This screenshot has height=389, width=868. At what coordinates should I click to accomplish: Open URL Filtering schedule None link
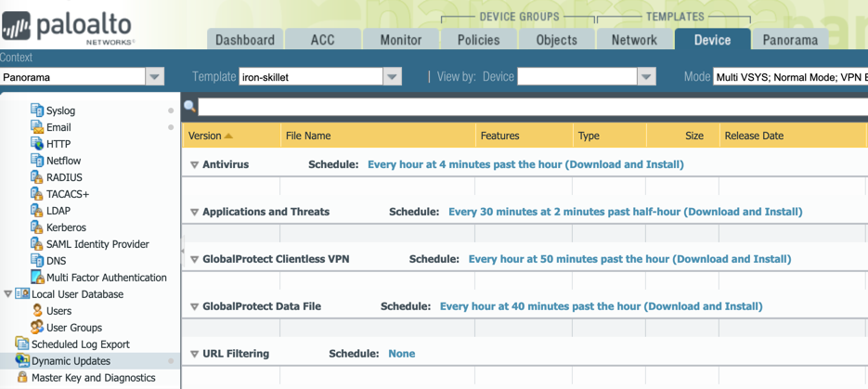pyautogui.click(x=401, y=354)
